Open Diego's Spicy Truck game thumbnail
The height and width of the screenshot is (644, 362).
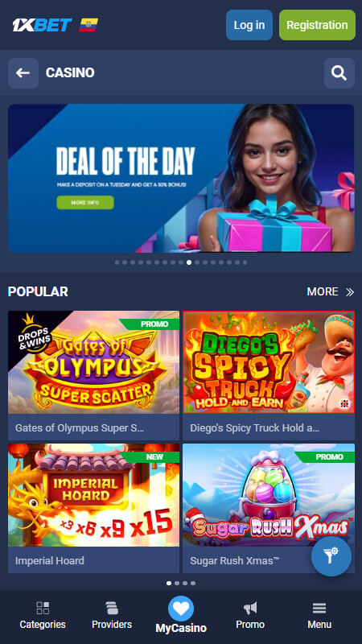point(269,362)
